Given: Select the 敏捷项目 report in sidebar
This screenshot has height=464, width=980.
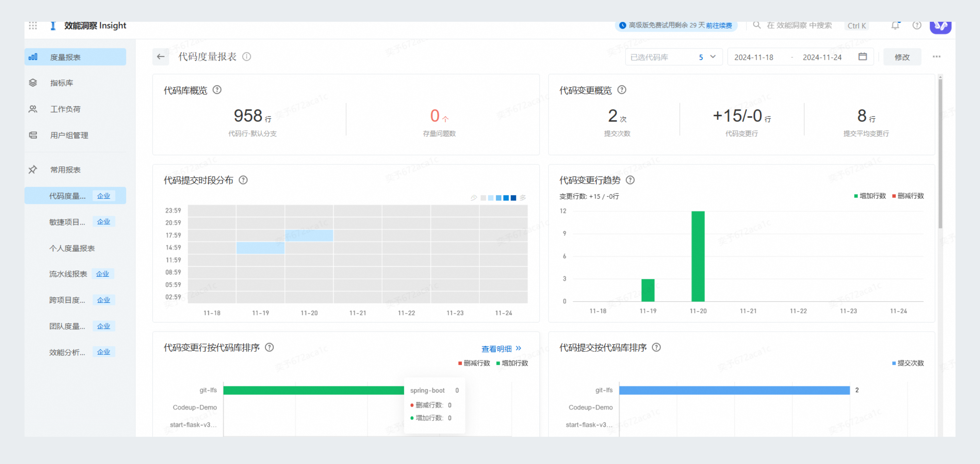Looking at the screenshot, I should click(75, 222).
